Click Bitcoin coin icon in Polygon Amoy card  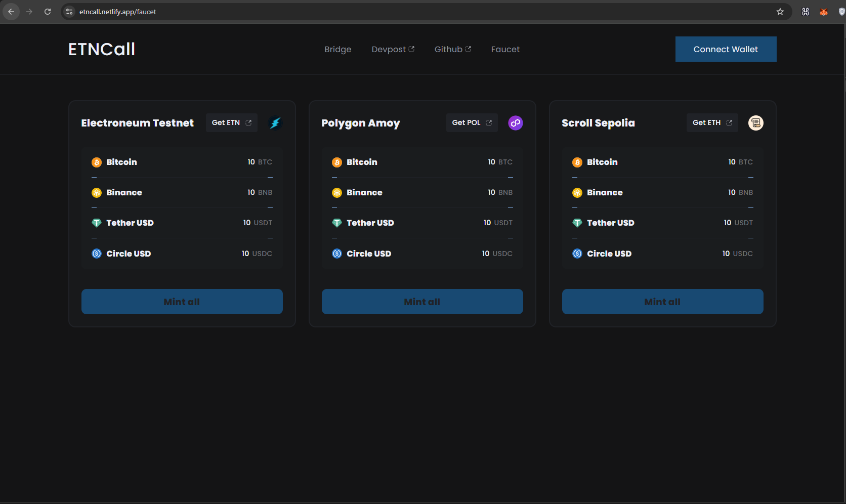tap(337, 162)
